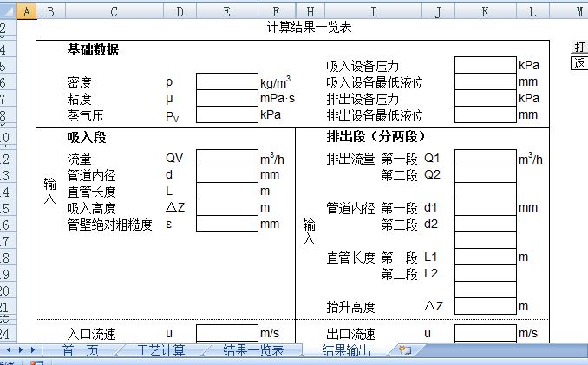The height and width of the screenshot is (365, 588).
Task: Move to the previous sheet tab arrow
Action: (x=9, y=350)
